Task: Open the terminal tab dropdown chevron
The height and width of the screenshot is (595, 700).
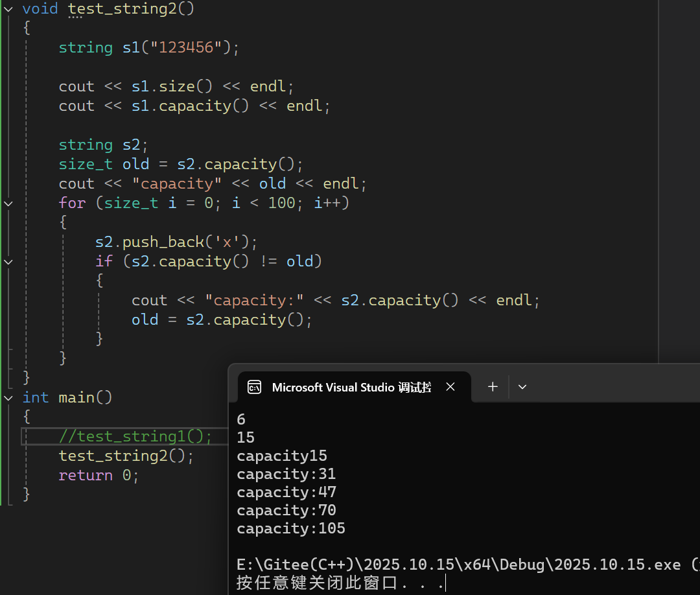Action: click(522, 387)
